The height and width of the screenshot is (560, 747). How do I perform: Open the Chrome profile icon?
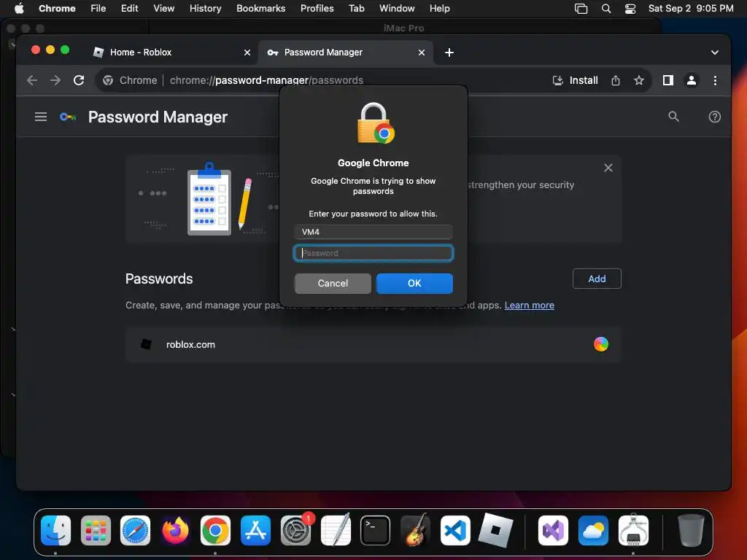point(691,80)
